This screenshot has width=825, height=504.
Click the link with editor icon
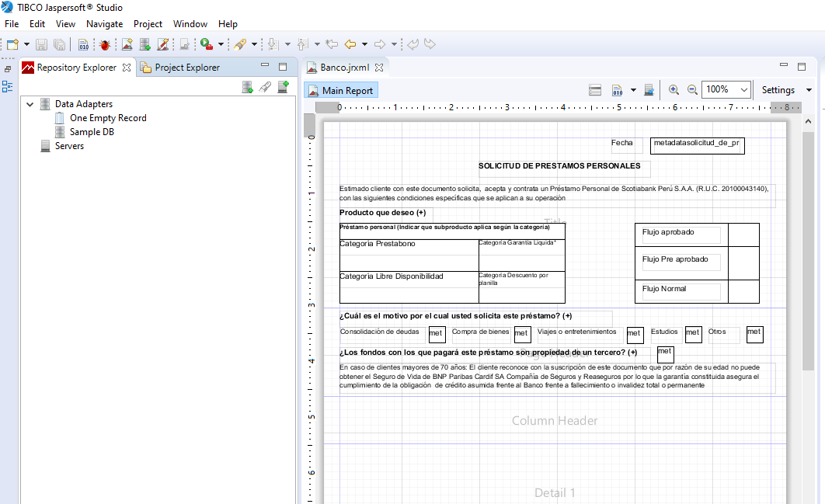[265, 88]
